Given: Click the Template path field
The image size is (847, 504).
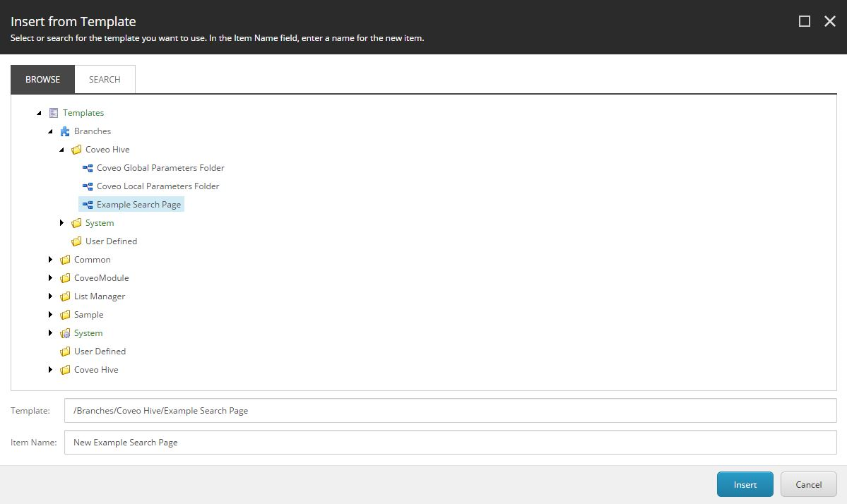Looking at the screenshot, I should pyautogui.click(x=283, y=410).
